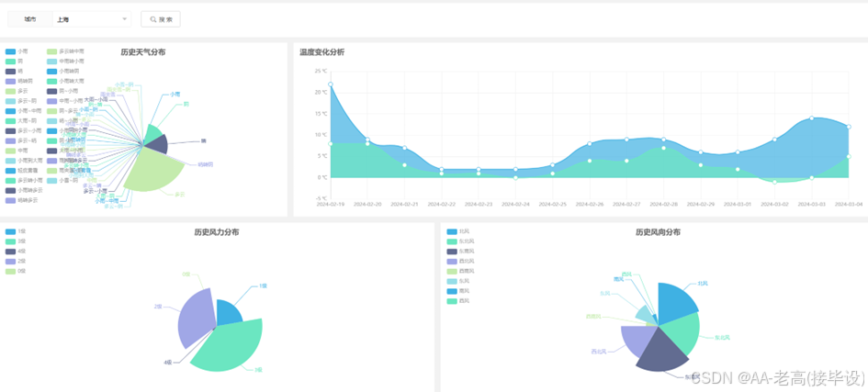Toggle the 1级 wind force legend item
868x392 pixels.
coord(16,231)
